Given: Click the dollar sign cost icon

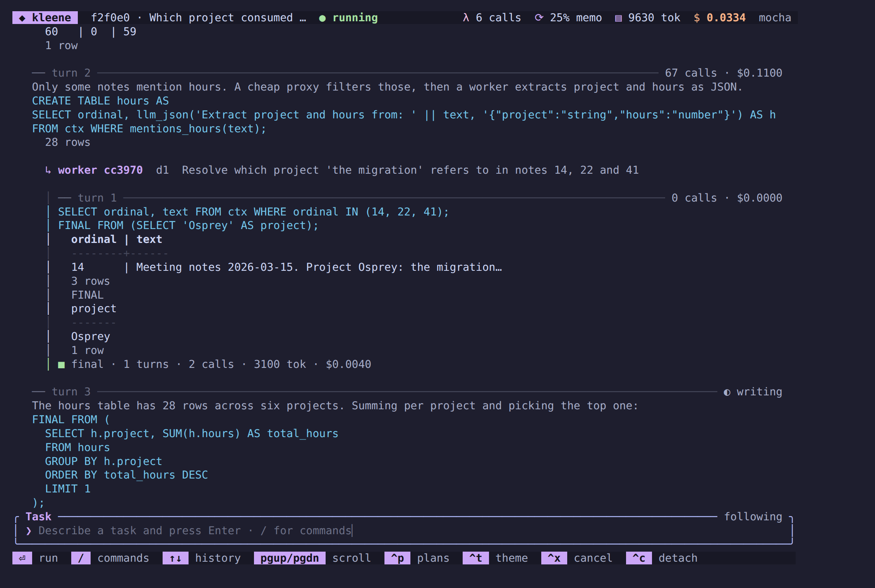Looking at the screenshot, I should point(697,18).
